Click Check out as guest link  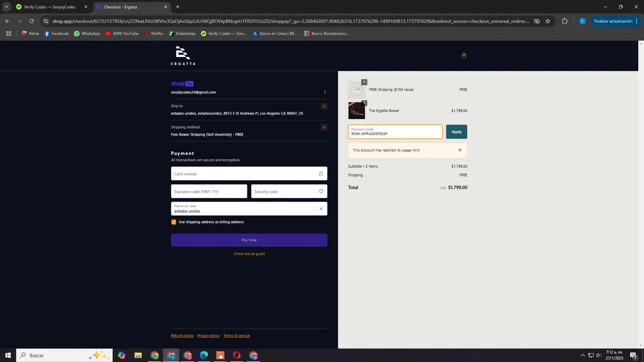[249, 254]
